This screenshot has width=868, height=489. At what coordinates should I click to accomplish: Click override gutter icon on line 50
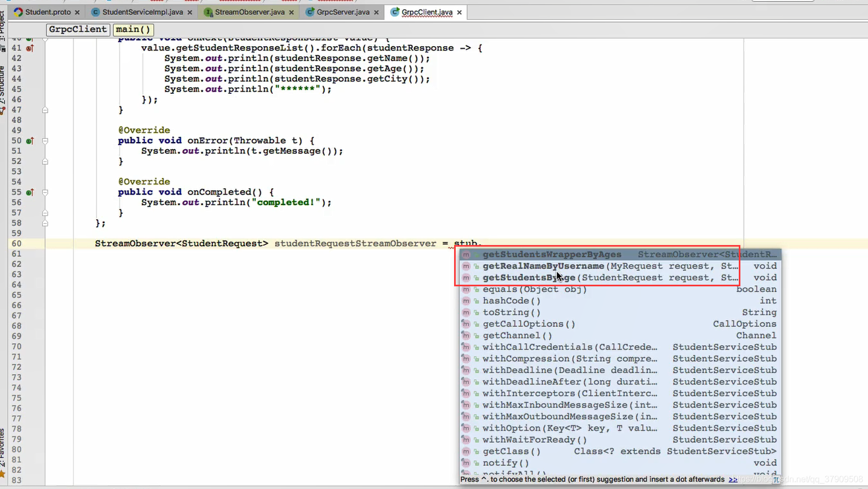pos(30,141)
